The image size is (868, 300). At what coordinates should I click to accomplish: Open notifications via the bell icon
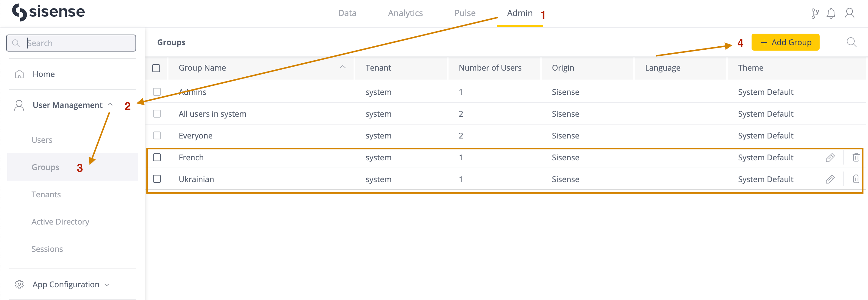[831, 14]
